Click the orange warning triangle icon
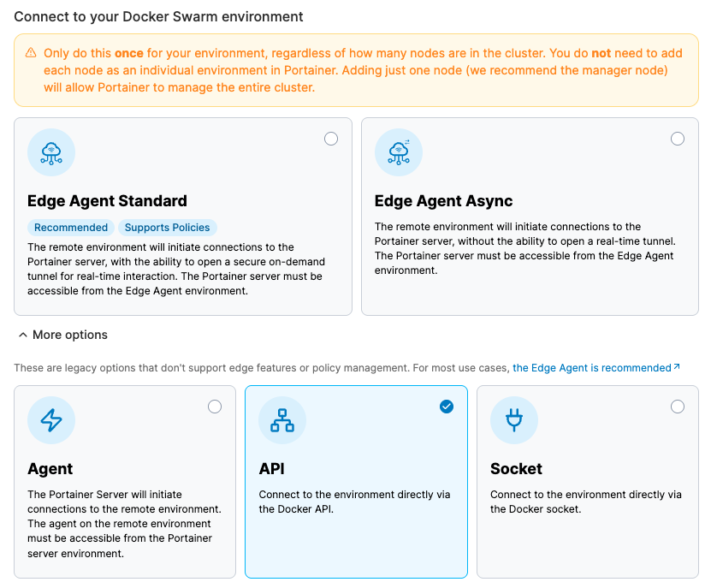This screenshot has height=588, width=711. pos(31,53)
